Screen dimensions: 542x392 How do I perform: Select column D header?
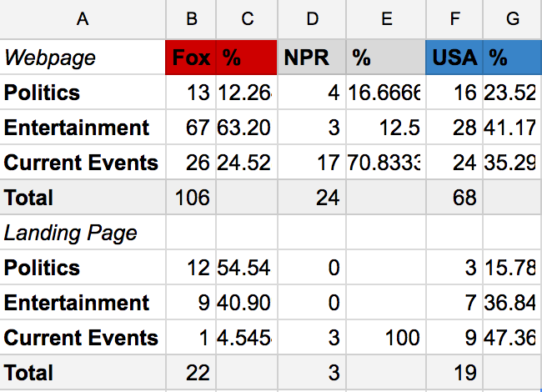tap(312, 19)
